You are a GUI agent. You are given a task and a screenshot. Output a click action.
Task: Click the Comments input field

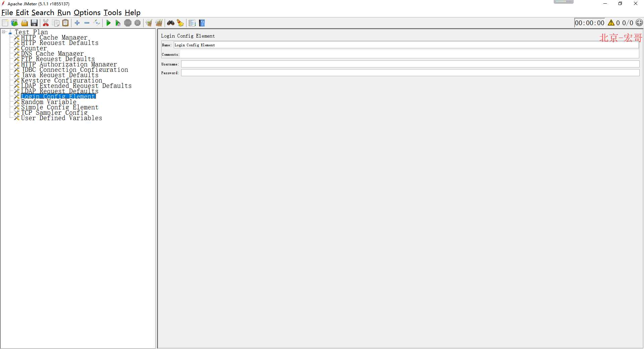(x=410, y=54)
